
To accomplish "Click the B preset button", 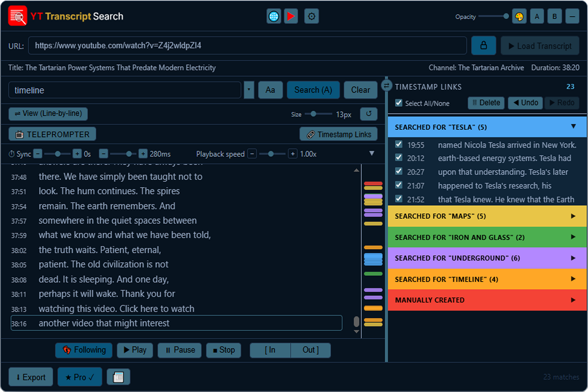I will pyautogui.click(x=554, y=16).
